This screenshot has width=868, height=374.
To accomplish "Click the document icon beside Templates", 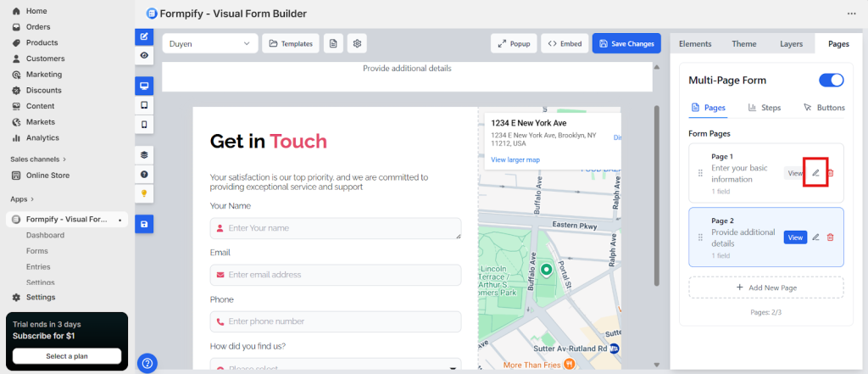I will (334, 43).
